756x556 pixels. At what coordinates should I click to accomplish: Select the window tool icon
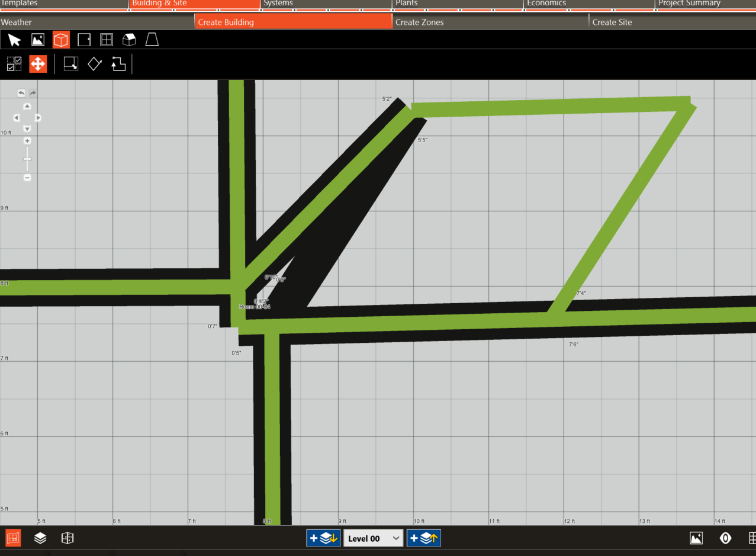tap(107, 40)
